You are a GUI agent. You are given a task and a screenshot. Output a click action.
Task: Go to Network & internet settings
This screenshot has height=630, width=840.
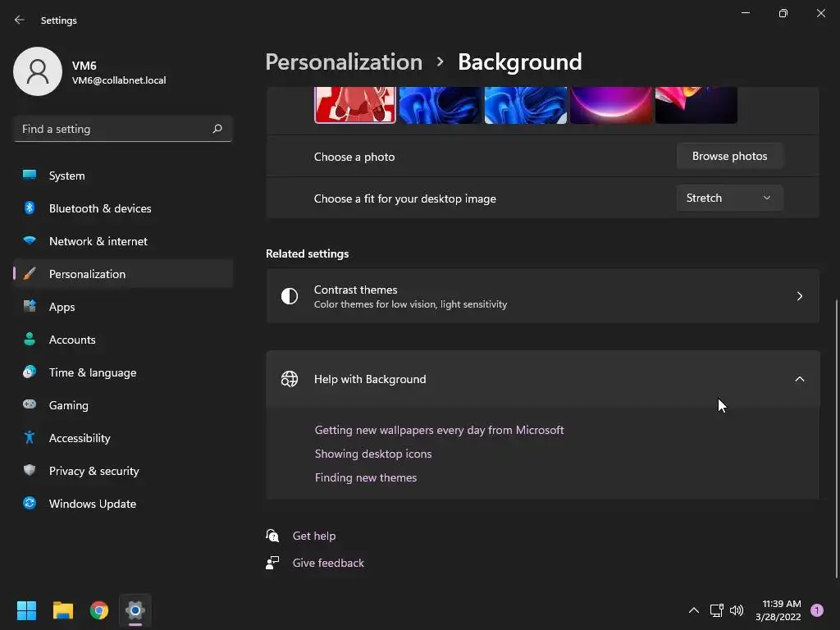click(x=98, y=241)
